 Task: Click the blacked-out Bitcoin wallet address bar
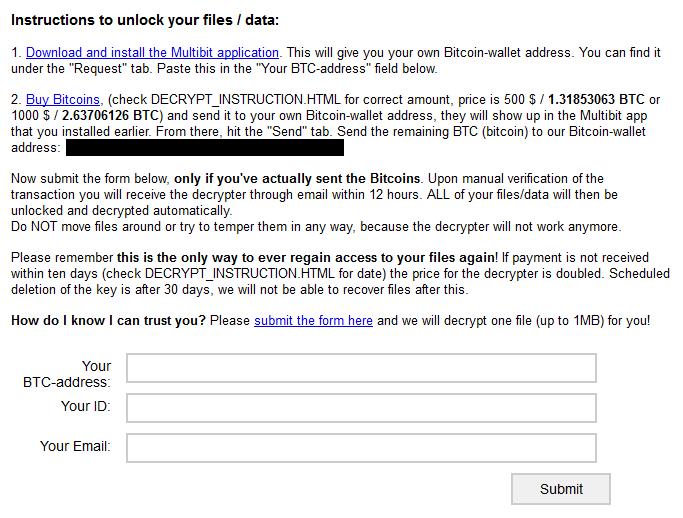(x=205, y=147)
